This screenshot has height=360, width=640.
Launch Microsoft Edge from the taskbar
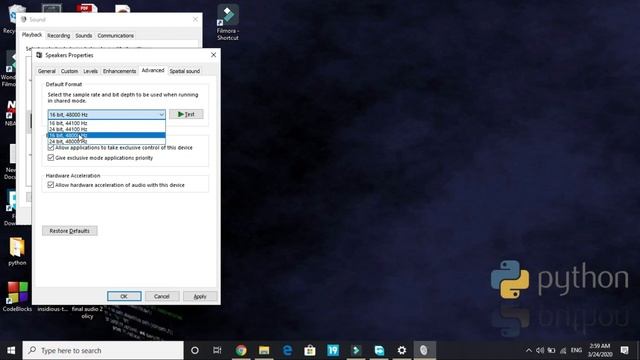(287, 350)
